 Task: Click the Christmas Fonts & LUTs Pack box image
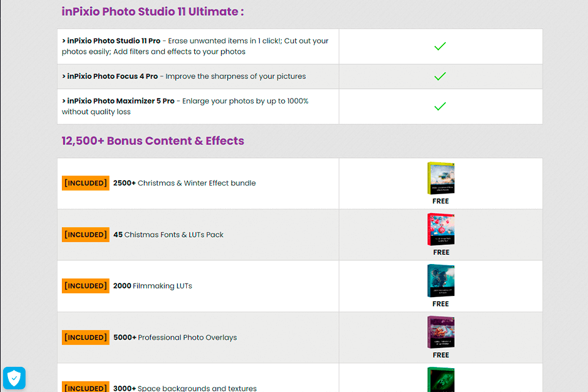[440, 230]
